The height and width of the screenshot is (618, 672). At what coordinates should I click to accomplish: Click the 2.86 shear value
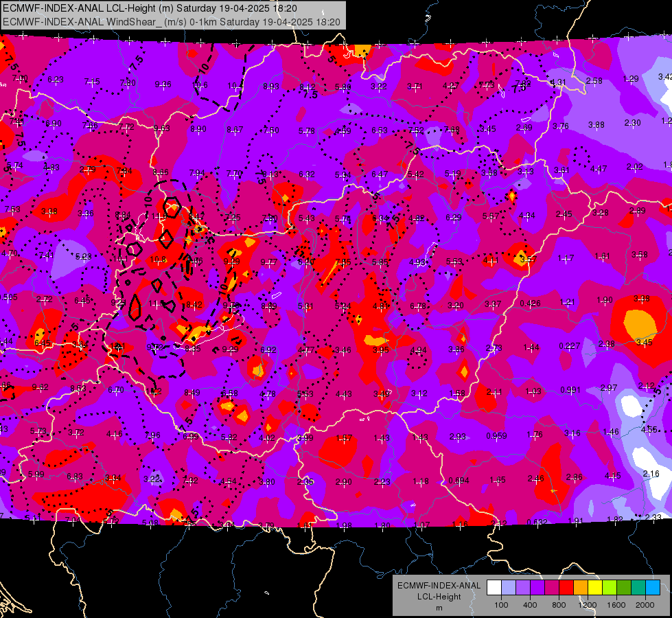(x=575, y=477)
